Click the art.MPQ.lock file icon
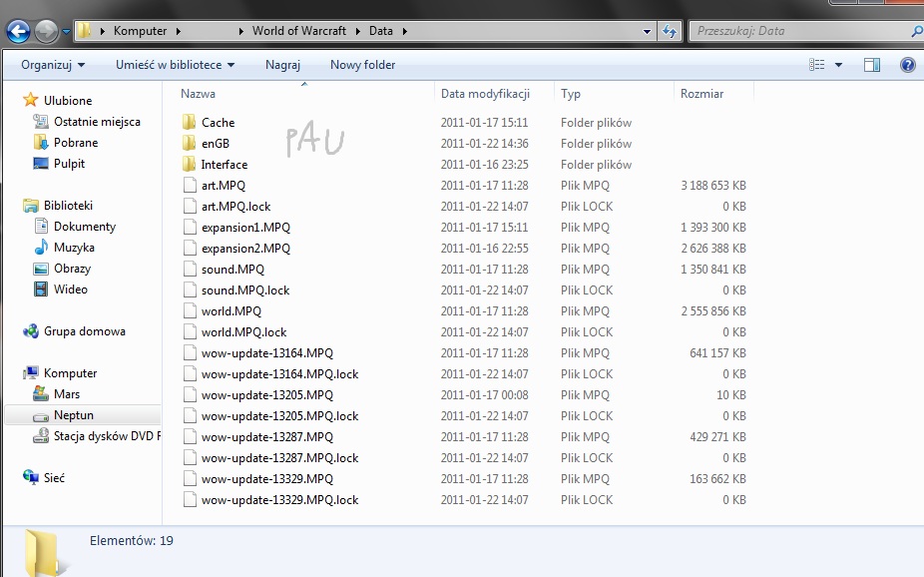The height and width of the screenshot is (577, 924). pyautogui.click(x=190, y=207)
